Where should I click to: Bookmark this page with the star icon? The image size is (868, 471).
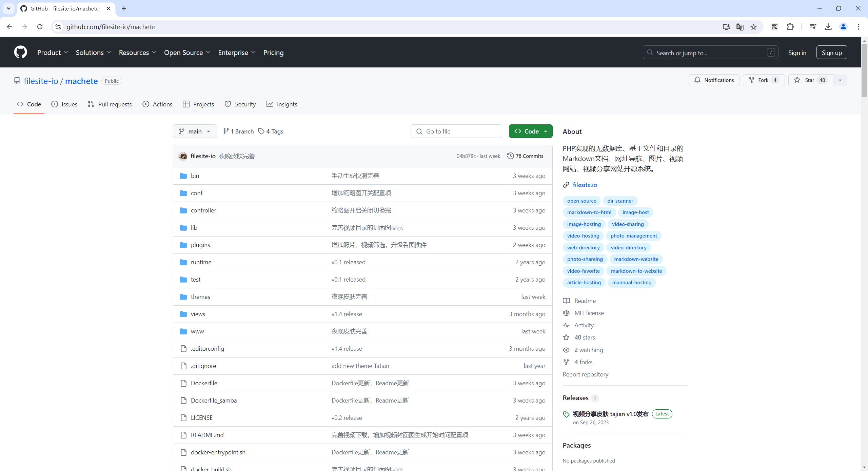click(753, 27)
